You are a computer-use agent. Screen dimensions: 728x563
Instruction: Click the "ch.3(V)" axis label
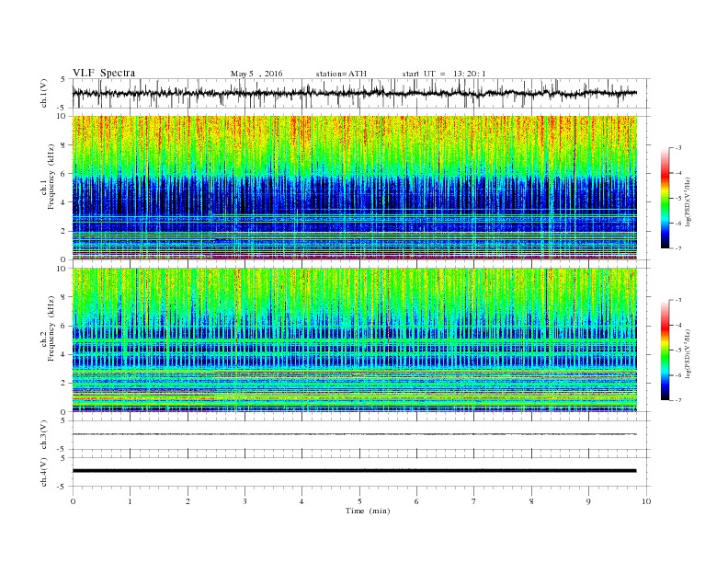pos(44,435)
